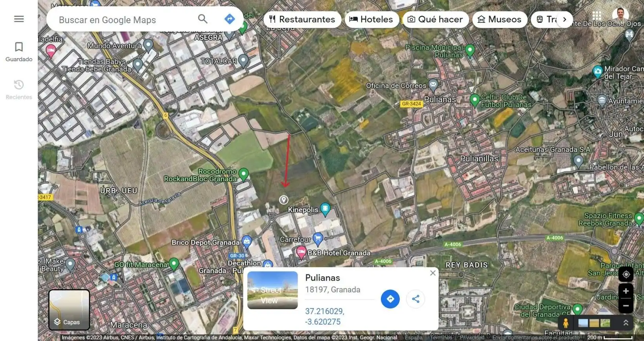Select the dropped pin near Kinepolis

click(x=284, y=200)
